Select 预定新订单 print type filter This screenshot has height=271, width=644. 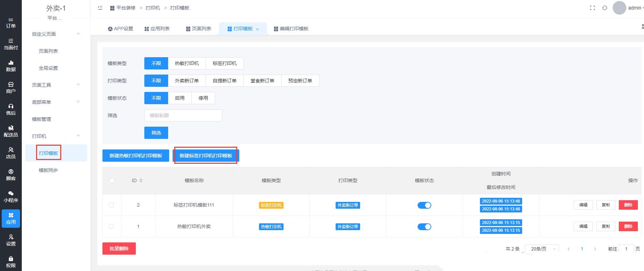coord(300,81)
